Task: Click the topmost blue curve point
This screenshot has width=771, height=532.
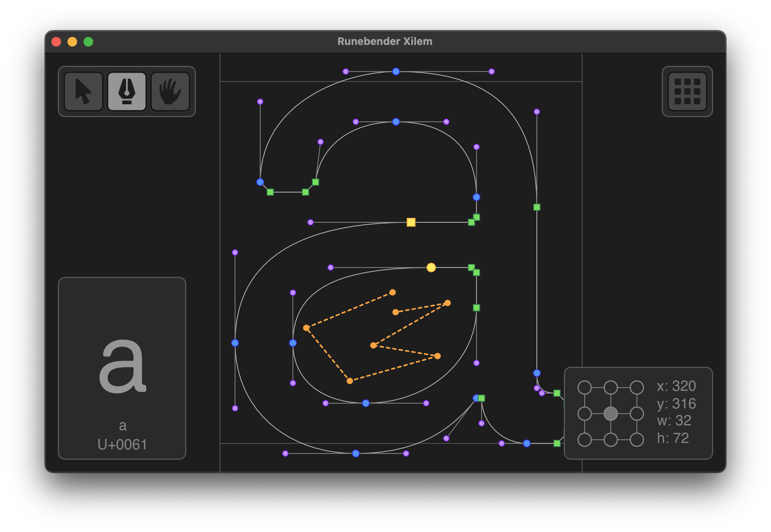Action: 396,71
